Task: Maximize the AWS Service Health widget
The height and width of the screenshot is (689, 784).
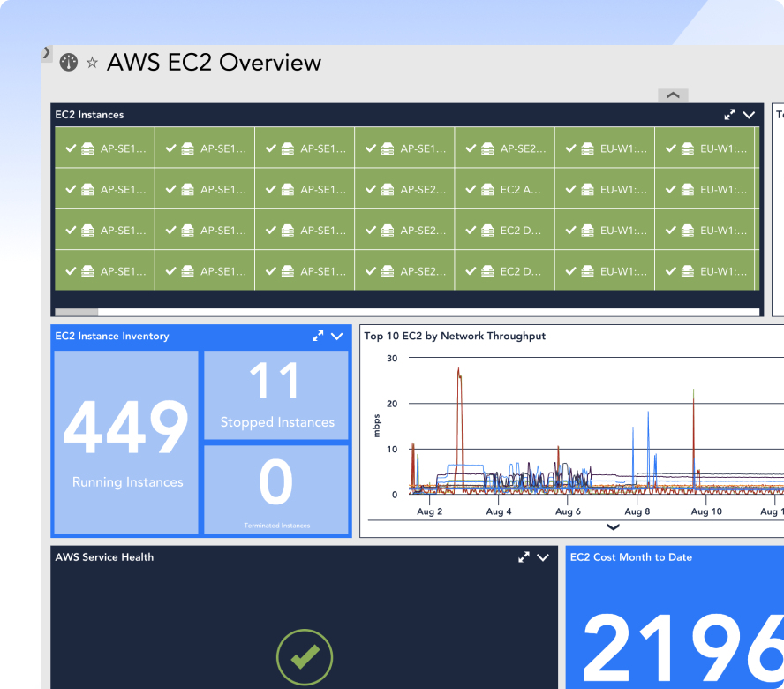Action: tap(524, 556)
